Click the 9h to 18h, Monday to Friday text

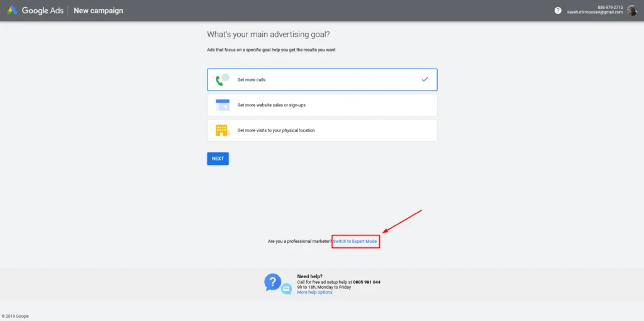pyautogui.click(x=324, y=287)
